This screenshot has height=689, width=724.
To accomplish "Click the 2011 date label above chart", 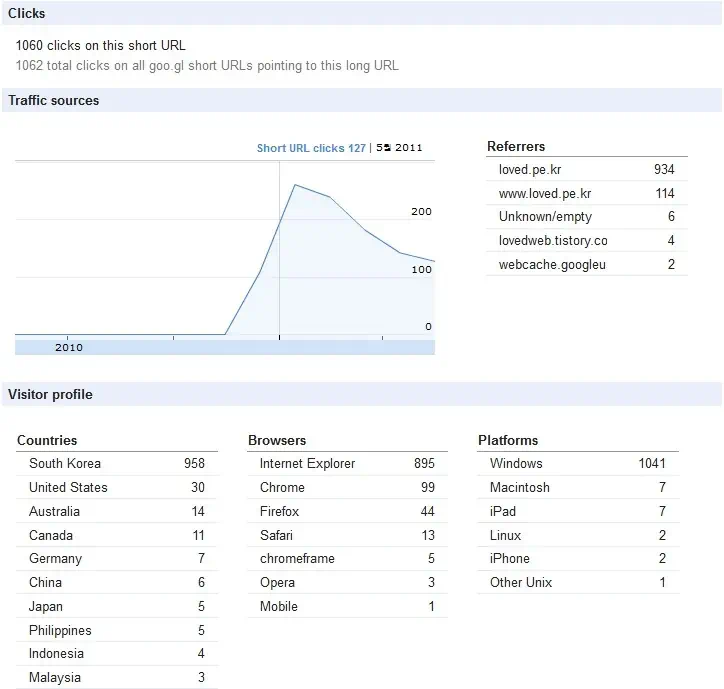I will point(399,148).
